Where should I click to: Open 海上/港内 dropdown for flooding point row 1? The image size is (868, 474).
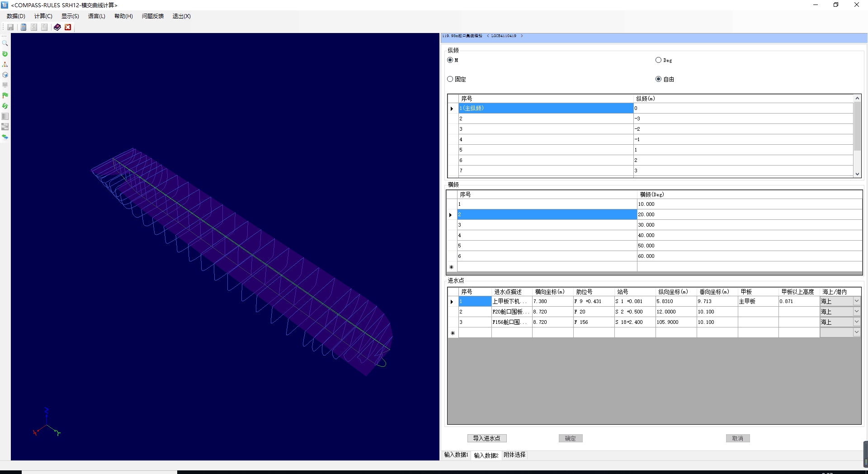pyautogui.click(x=856, y=301)
